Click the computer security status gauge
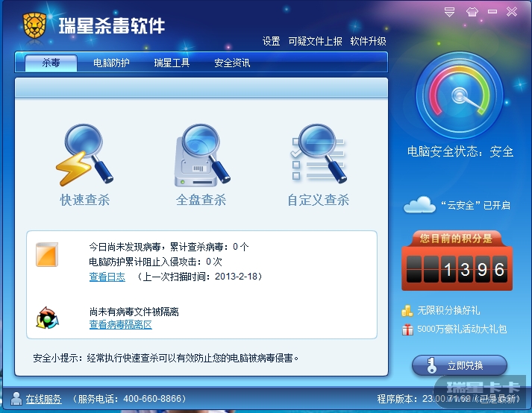 coord(460,95)
